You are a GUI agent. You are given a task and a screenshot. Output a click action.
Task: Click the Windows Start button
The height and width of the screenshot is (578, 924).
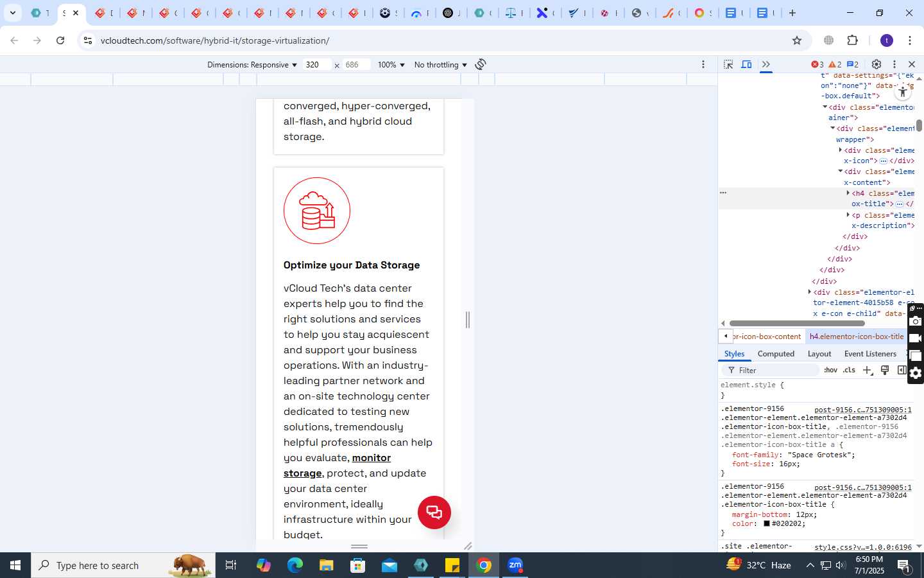(15, 565)
